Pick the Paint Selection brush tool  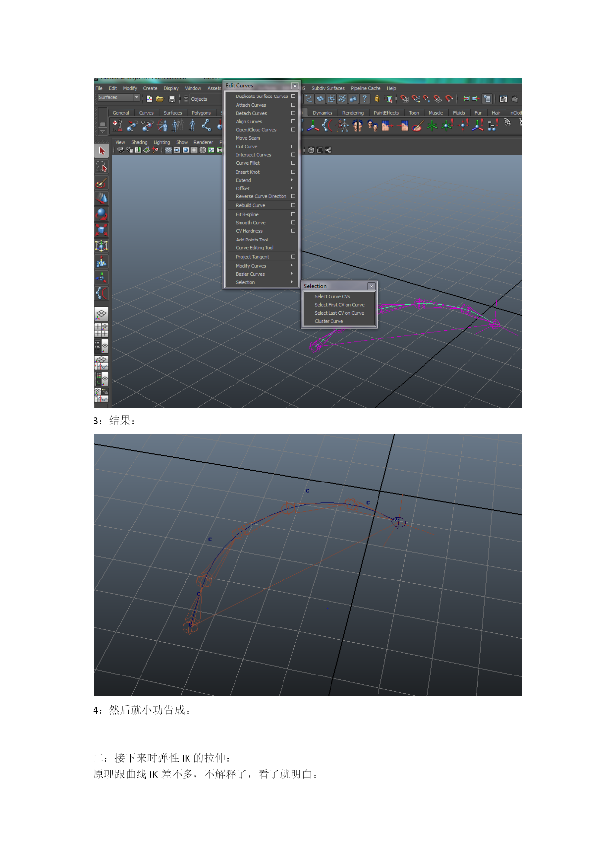[x=102, y=183]
